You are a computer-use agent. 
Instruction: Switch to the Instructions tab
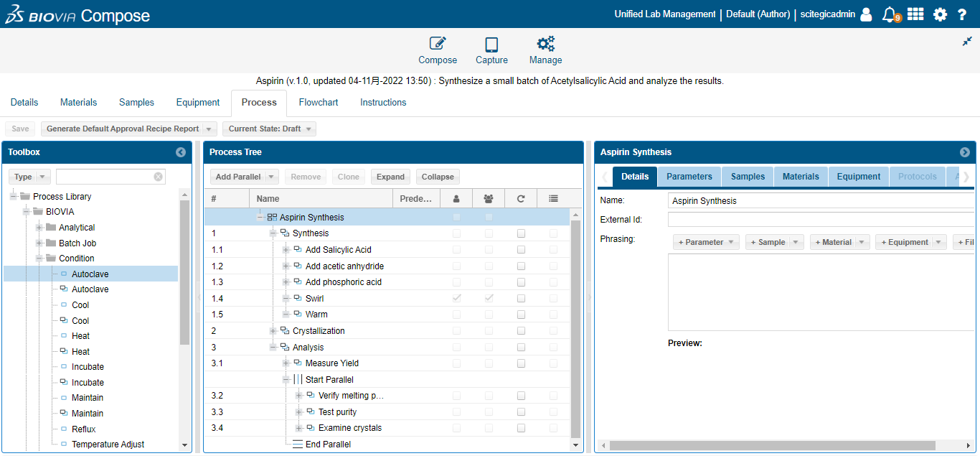tap(383, 103)
